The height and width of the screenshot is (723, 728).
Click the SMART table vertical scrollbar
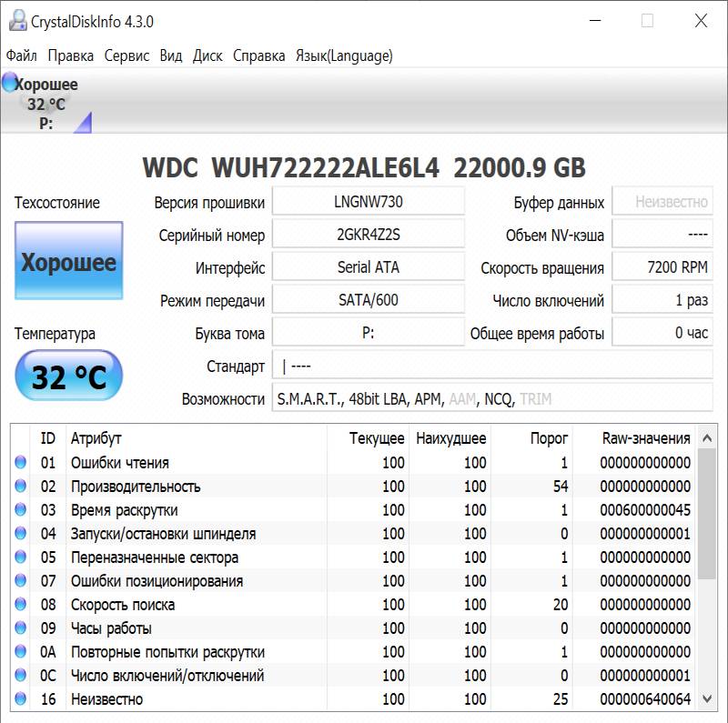706,546
